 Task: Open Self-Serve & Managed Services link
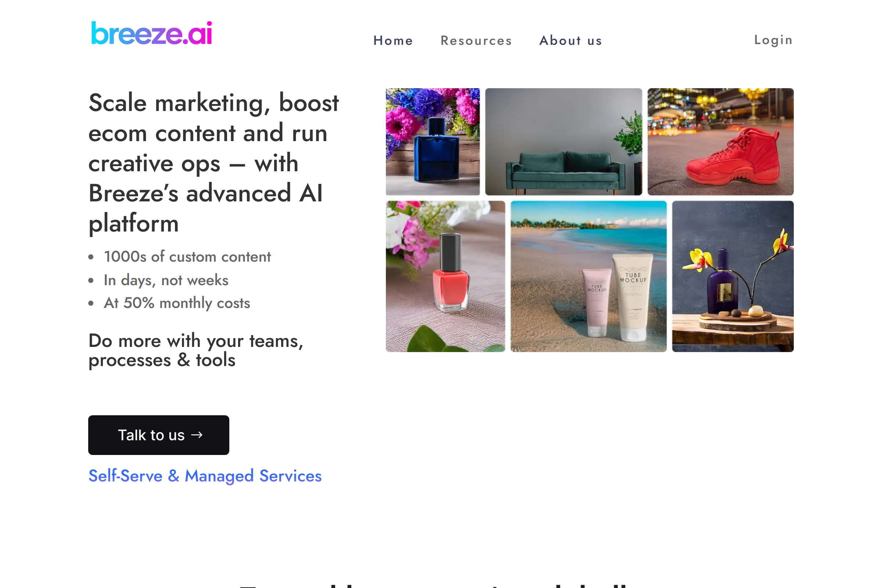pyautogui.click(x=205, y=476)
